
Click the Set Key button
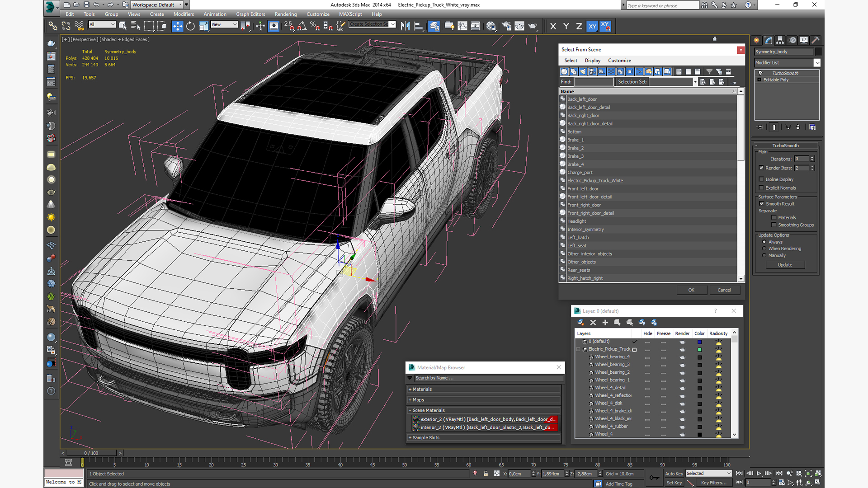tap(674, 483)
